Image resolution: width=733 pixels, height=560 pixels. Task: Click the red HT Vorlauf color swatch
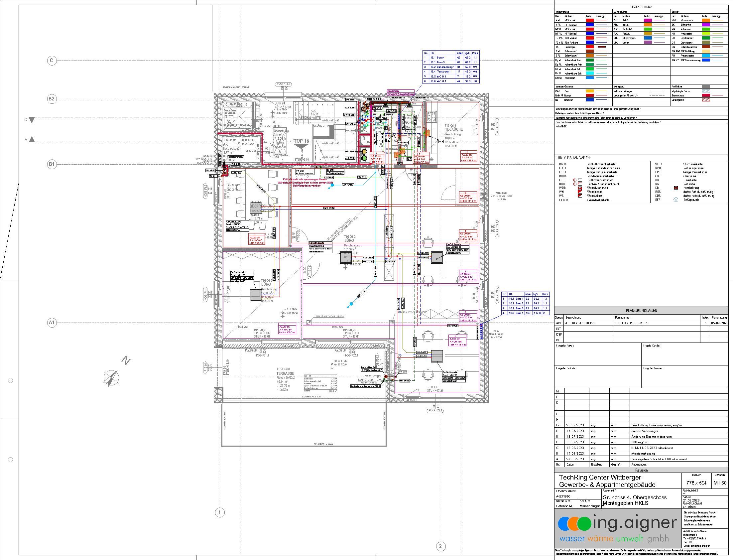click(x=589, y=20)
